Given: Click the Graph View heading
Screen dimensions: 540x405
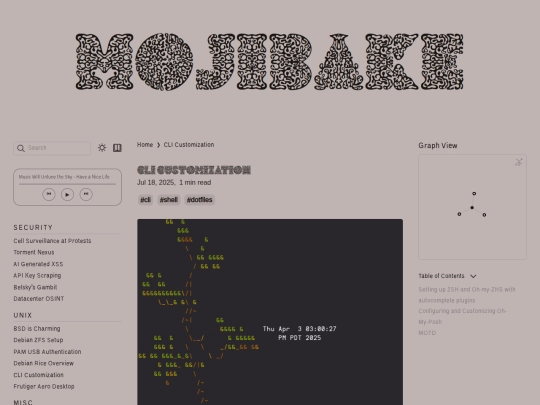Looking at the screenshot, I should [438, 146].
